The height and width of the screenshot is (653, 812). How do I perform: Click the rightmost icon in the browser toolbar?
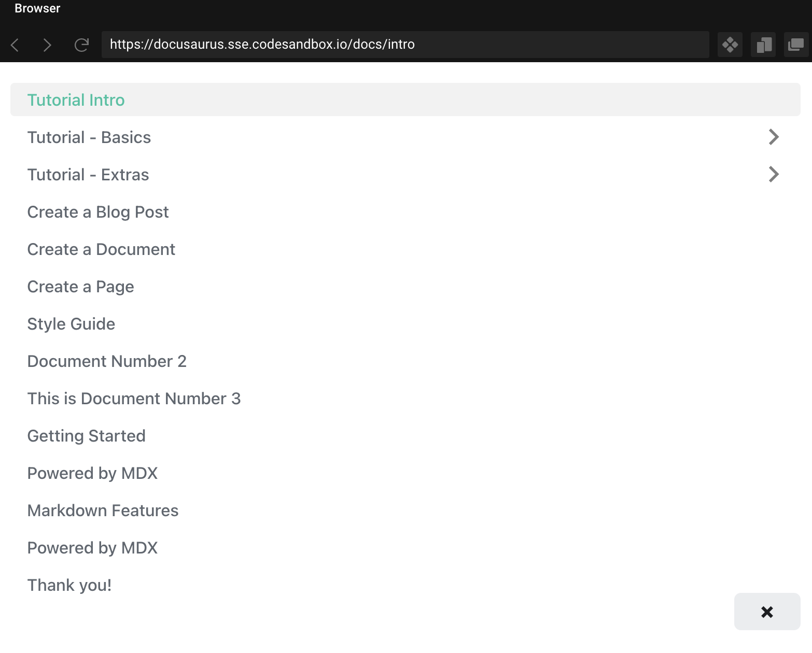point(795,45)
